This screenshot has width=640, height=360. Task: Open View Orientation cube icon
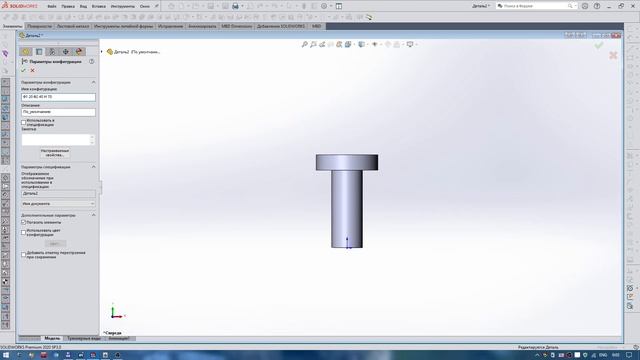(x=348, y=44)
